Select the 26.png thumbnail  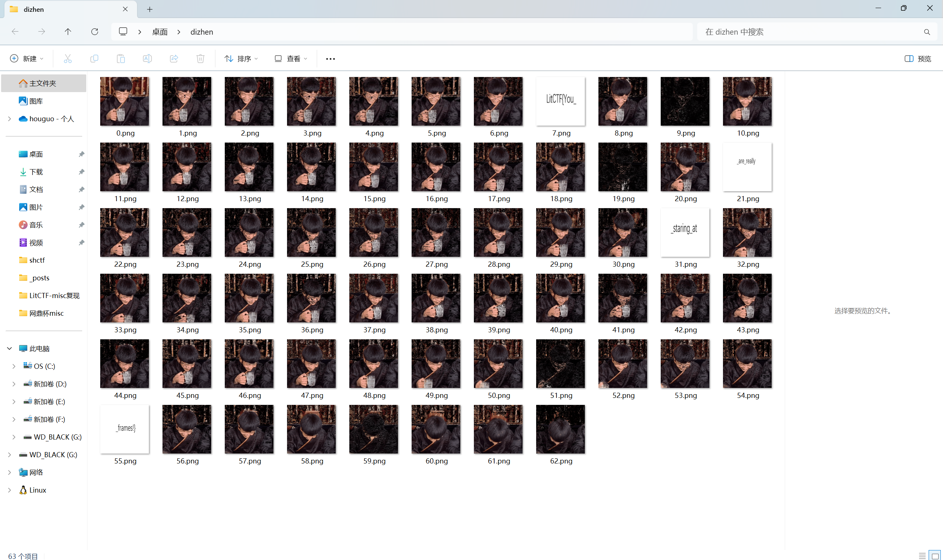tap(374, 232)
